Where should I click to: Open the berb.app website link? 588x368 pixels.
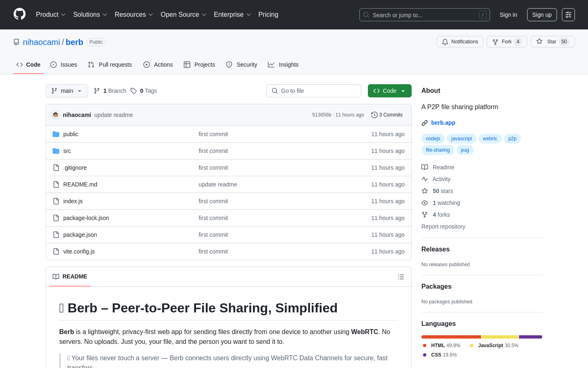(443, 123)
